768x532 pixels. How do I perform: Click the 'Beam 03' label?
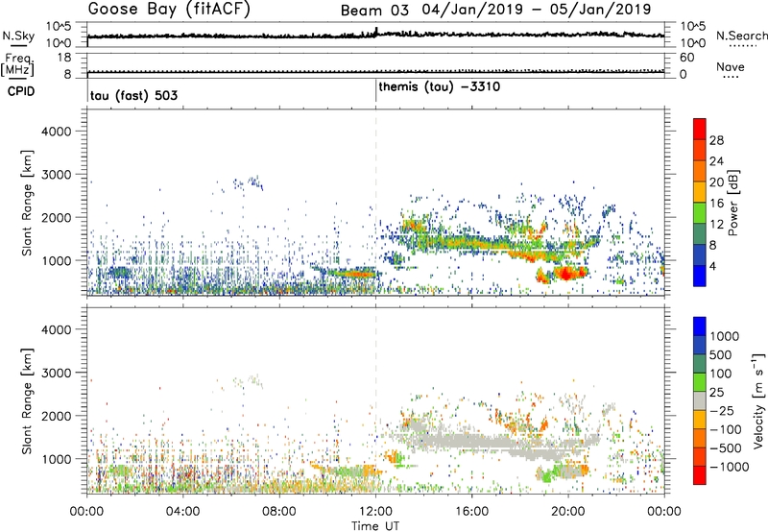374,11
